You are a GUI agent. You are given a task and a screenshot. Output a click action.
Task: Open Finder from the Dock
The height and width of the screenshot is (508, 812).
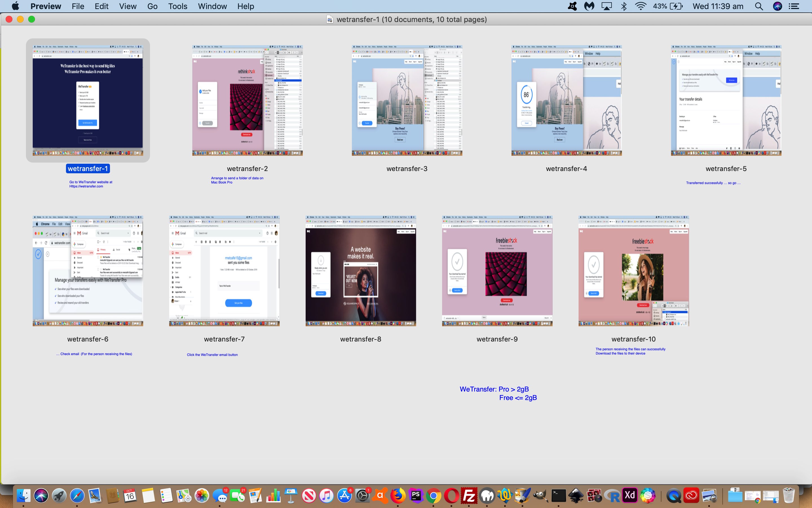point(23,496)
